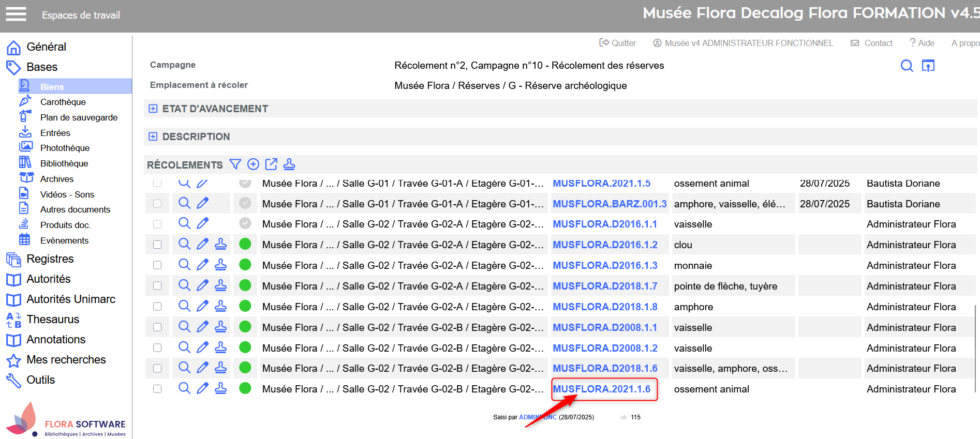
Task: Click magnifier icon for MUSFLORA.D2018.1.7 row
Action: 184,285
